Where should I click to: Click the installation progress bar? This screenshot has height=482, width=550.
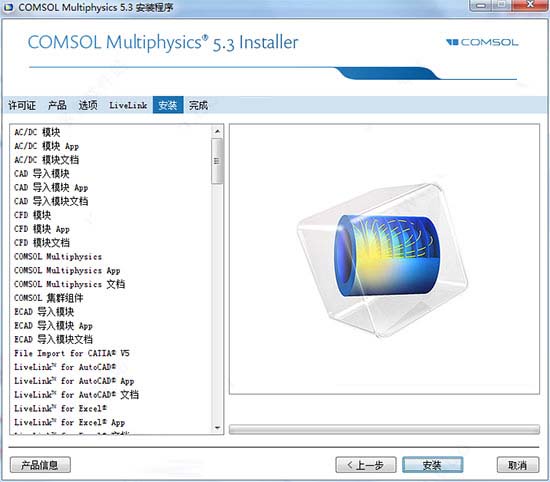pos(384,429)
